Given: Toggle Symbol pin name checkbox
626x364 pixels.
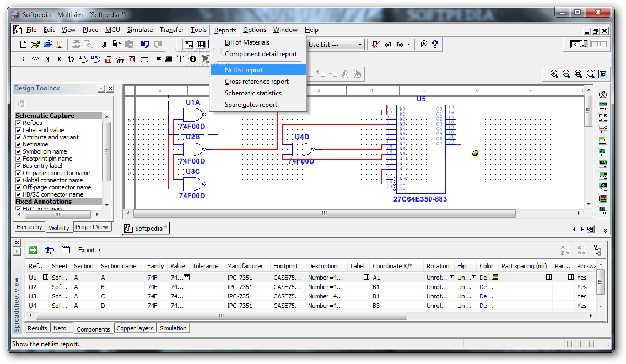Looking at the screenshot, I should pyautogui.click(x=18, y=151).
